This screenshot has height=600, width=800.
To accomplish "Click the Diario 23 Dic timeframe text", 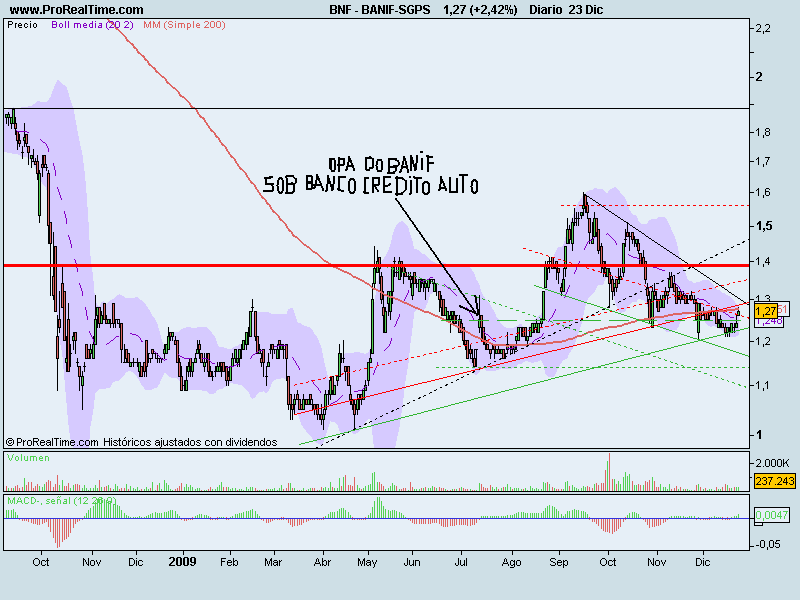I will (x=566, y=10).
